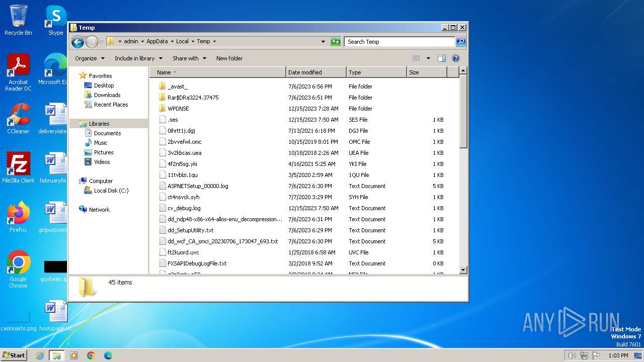
Task: Click the New folder button
Action: click(x=229, y=58)
